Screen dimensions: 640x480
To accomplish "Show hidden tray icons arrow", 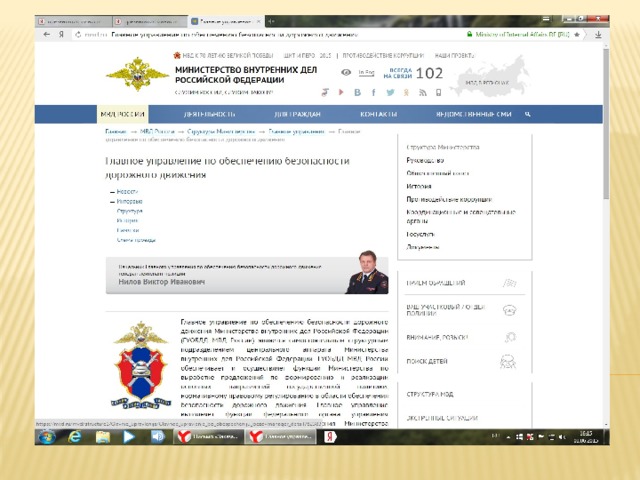I will pos(508,437).
